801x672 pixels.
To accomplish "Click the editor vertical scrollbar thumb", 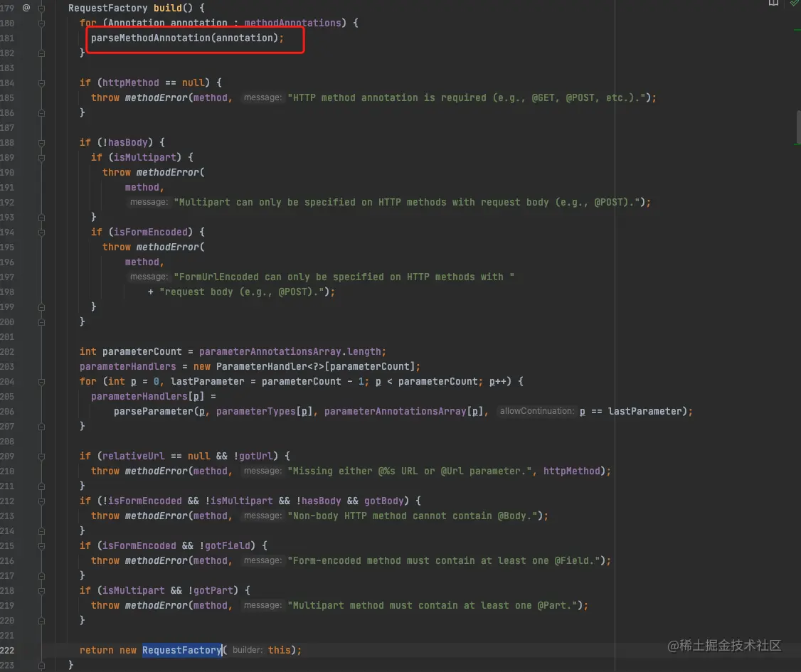I will (798, 128).
